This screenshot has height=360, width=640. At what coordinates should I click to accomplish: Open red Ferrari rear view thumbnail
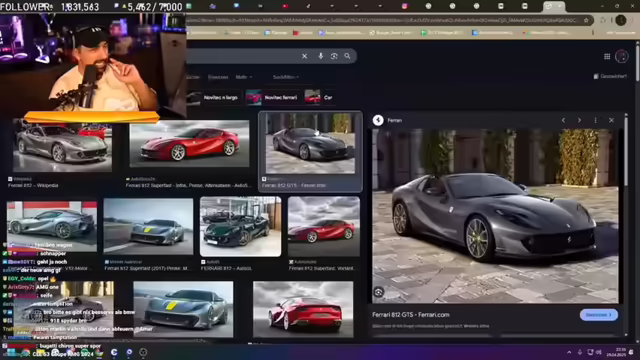(303, 309)
